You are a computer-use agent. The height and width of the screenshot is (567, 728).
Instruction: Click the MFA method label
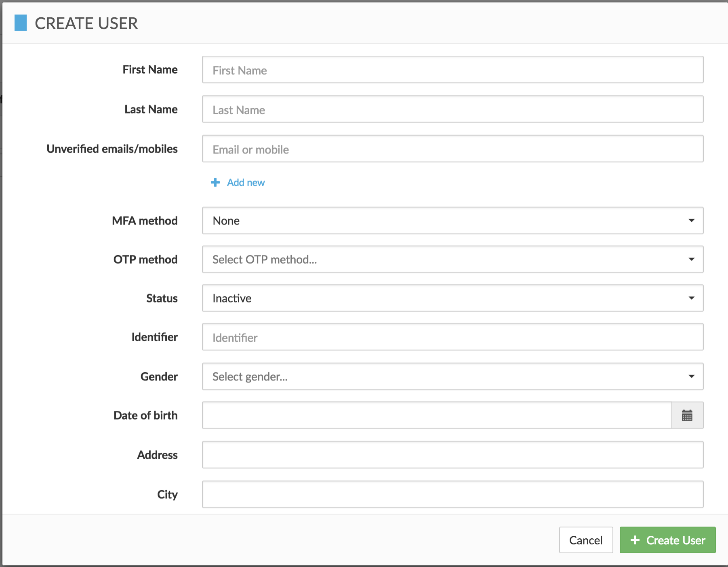pos(145,221)
